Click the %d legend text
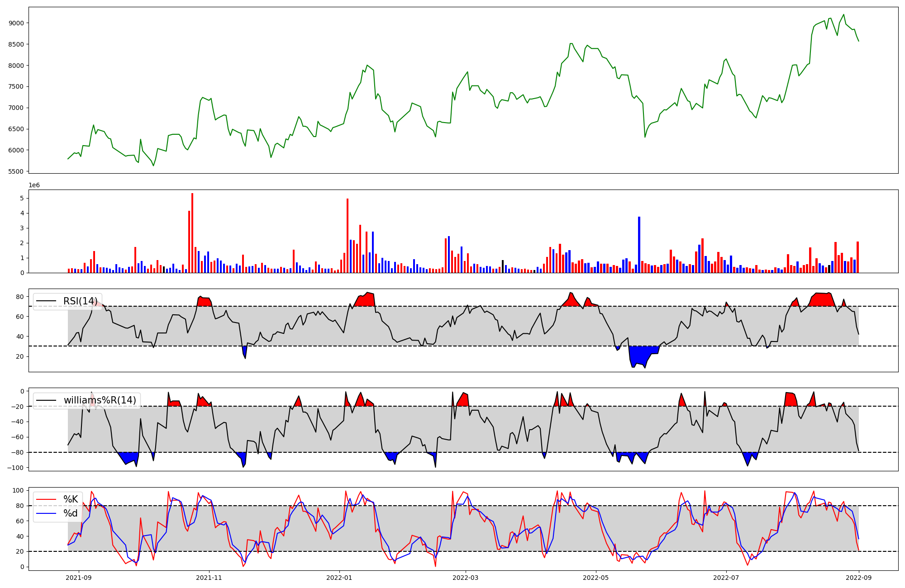Screen dimensions: 905x588 (x=71, y=513)
